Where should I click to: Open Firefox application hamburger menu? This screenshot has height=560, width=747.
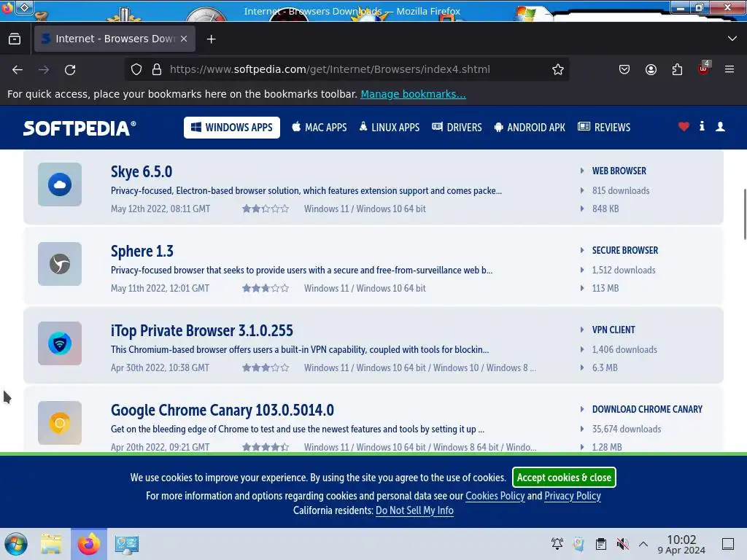[729, 69]
